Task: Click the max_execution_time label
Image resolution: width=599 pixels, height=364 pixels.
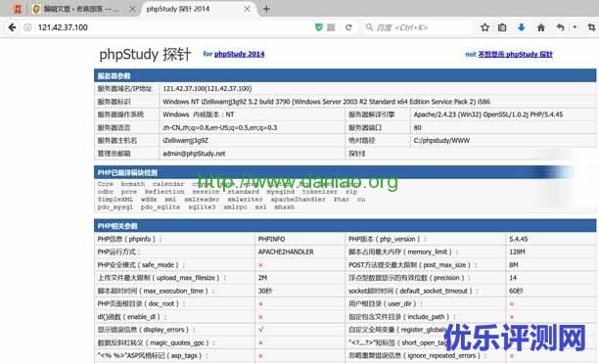Action: tap(156, 291)
